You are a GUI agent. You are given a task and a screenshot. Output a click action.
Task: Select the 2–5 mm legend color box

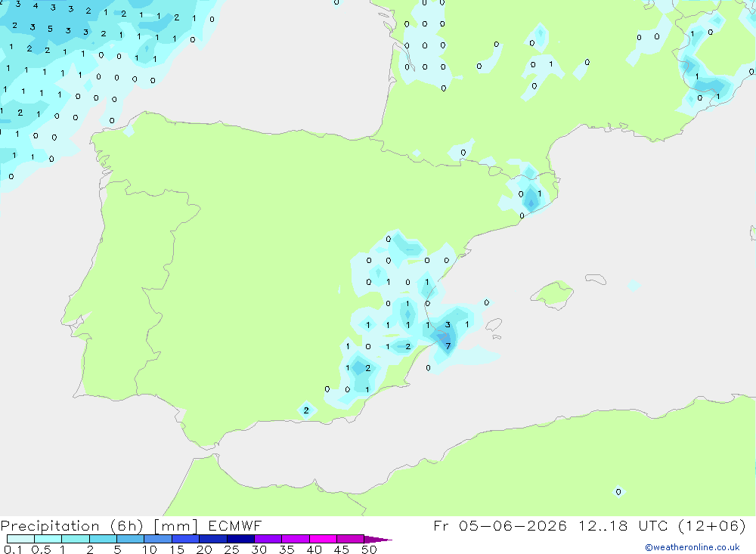click(x=103, y=539)
